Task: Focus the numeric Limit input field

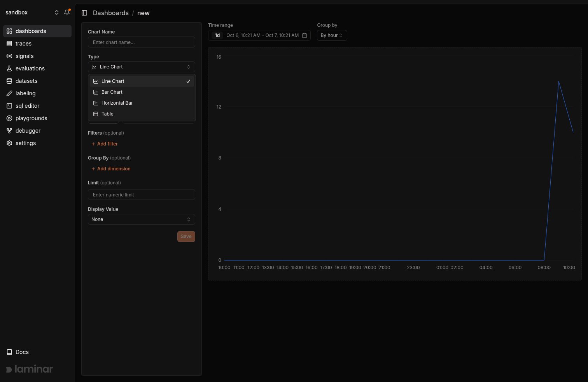Action: (142, 195)
